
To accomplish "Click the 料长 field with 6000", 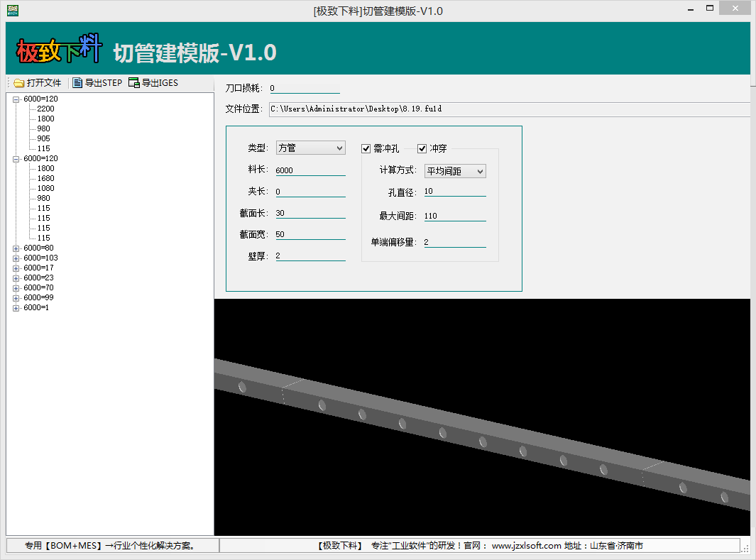I will click(310, 170).
